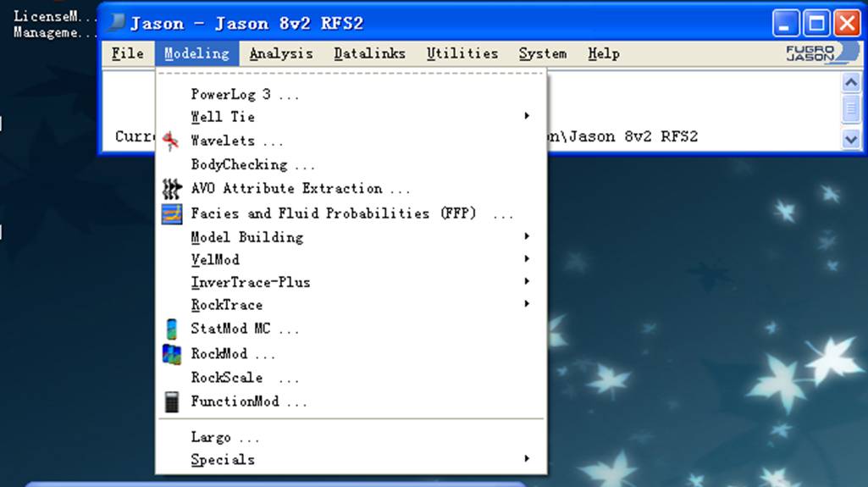Viewport: 868px width, 487px height.
Task: Open the Analysis menu
Action: pyautogui.click(x=280, y=53)
